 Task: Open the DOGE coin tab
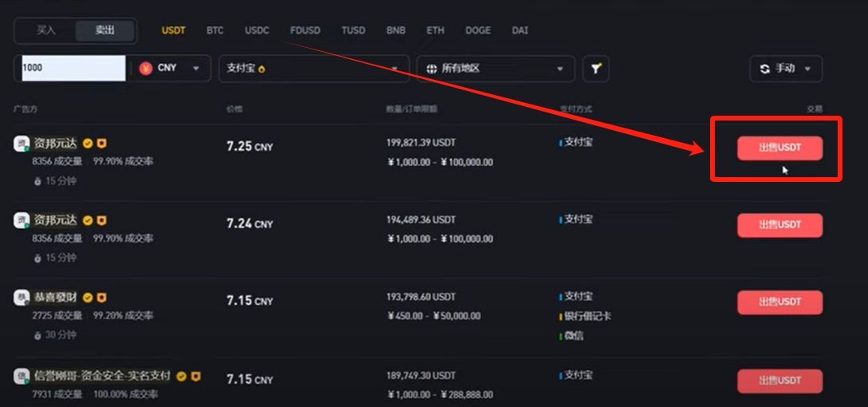point(478,30)
